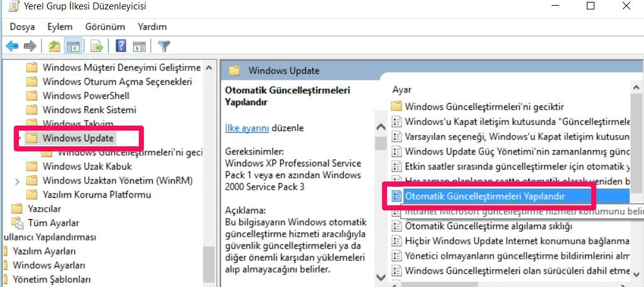
Task: Click the Back arrow toolbar icon
Action: click(12, 46)
